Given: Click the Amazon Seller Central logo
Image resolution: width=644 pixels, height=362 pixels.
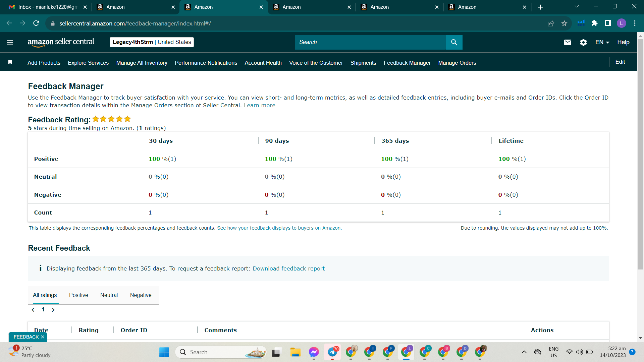Looking at the screenshot, I should [61, 42].
